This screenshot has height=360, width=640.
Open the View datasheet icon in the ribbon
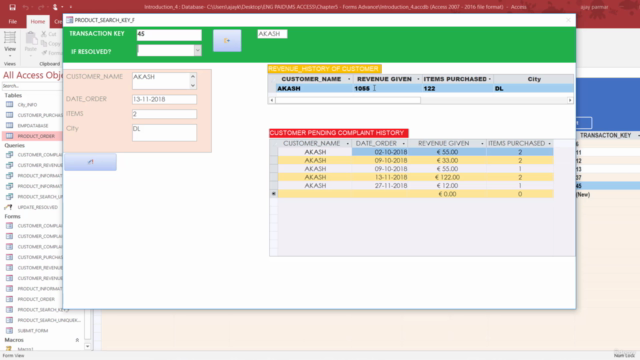10,38
